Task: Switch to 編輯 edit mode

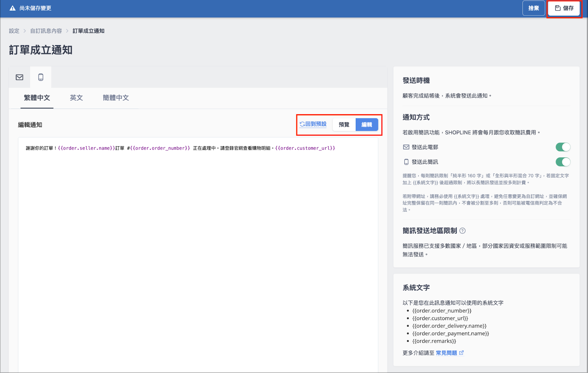Action: click(x=367, y=125)
